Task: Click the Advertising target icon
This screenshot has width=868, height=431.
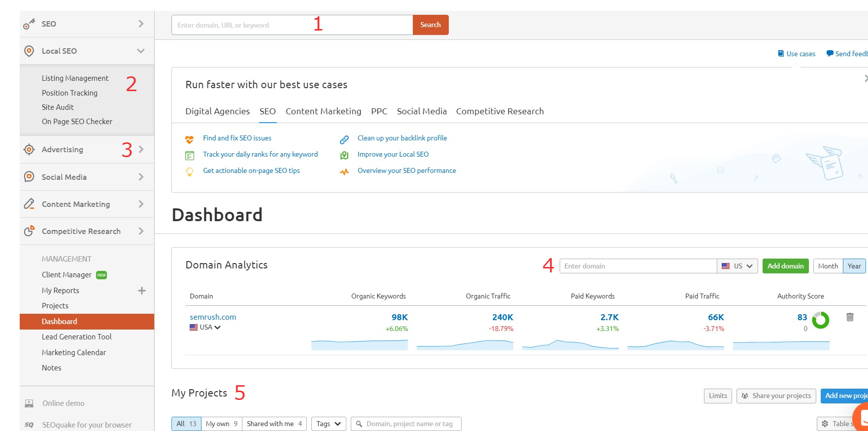Action: (29, 149)
